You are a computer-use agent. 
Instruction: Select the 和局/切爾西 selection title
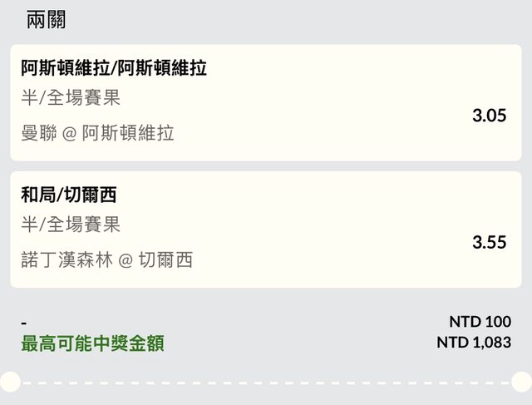[x=68, y=195]
